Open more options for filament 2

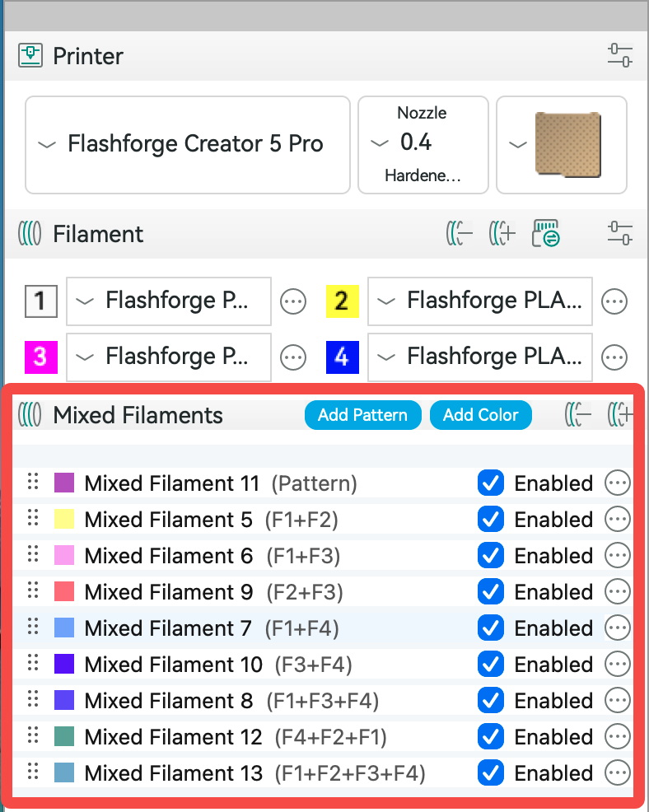tap(614, 301)
